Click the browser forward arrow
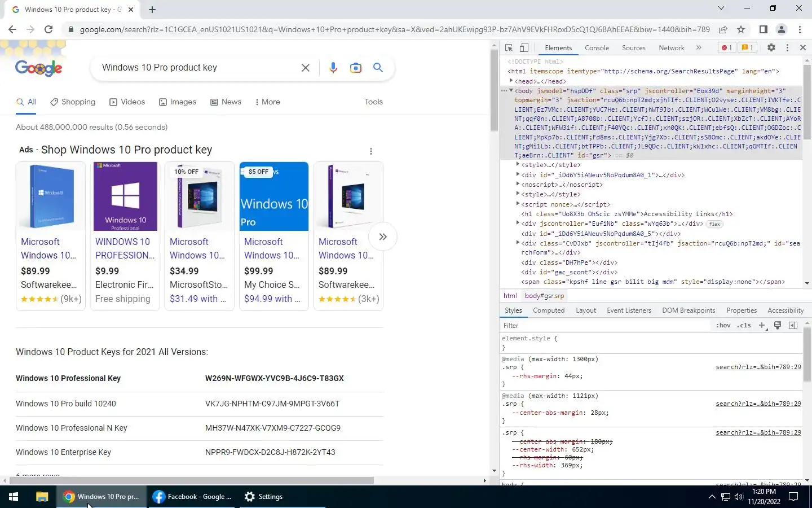This screenshot has height=508, width=812. point(30,29)
